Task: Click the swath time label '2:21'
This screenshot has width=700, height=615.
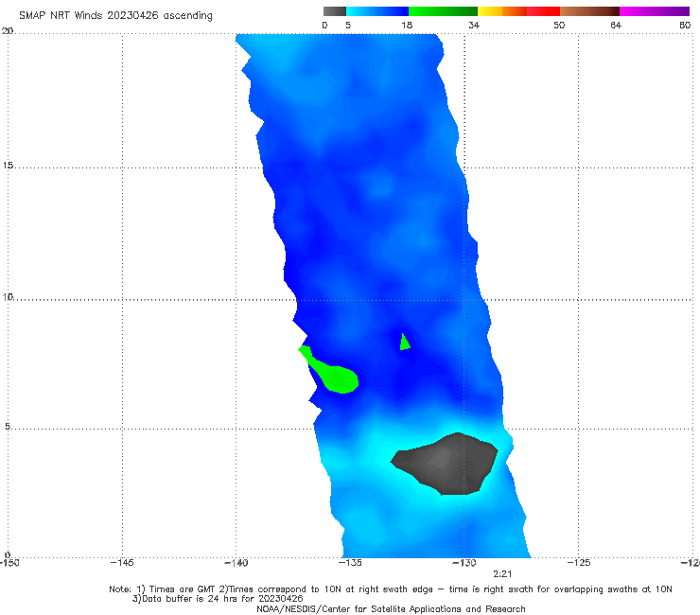Action: click(x=502, y=574)
